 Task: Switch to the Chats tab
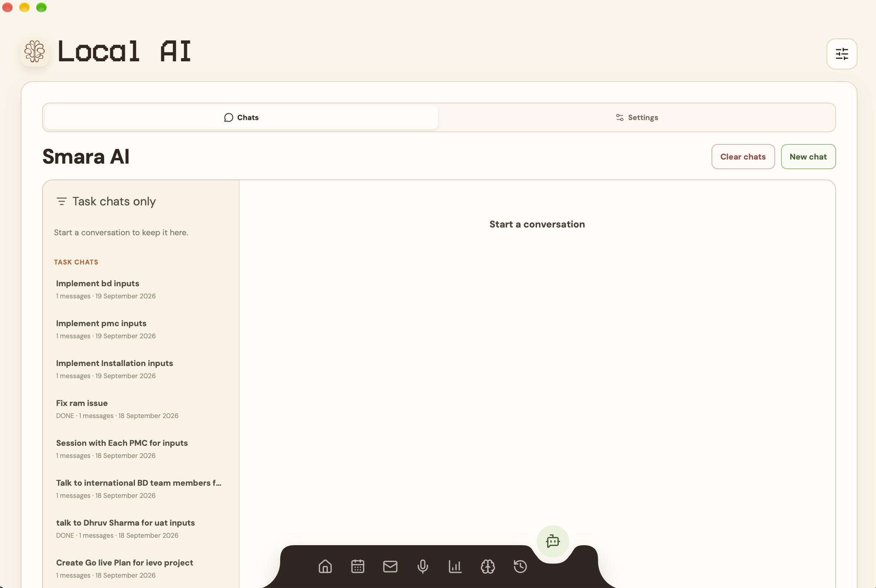241,117
